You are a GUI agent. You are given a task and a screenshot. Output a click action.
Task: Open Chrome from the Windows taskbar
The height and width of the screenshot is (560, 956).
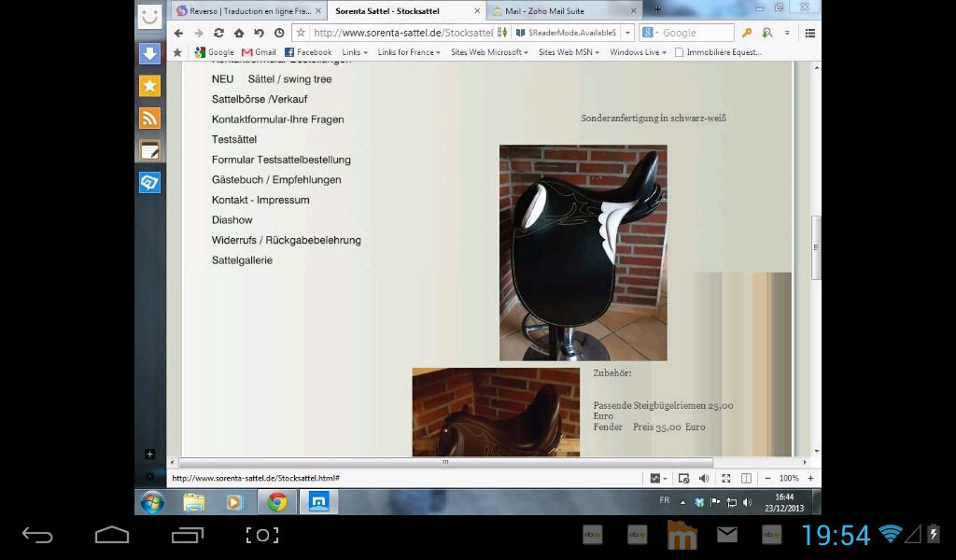[x=277, y=502]
